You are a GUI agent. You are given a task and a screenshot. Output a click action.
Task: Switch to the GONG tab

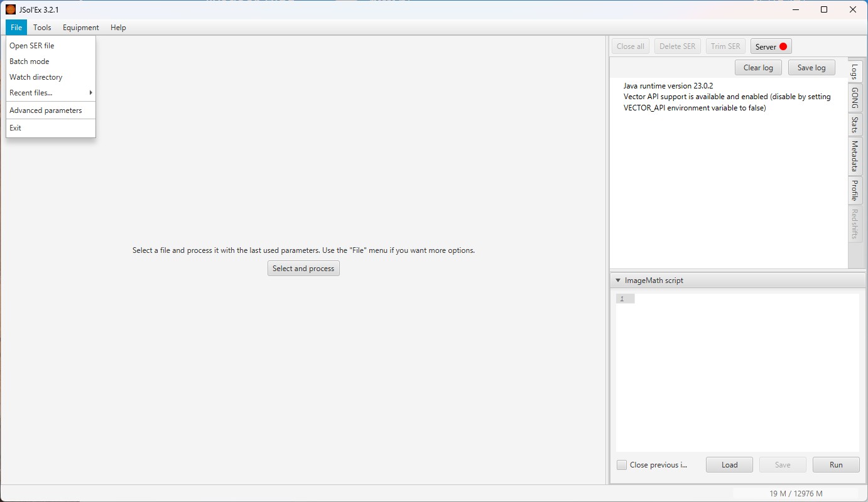pyautogui.click(x=855, y=97)
